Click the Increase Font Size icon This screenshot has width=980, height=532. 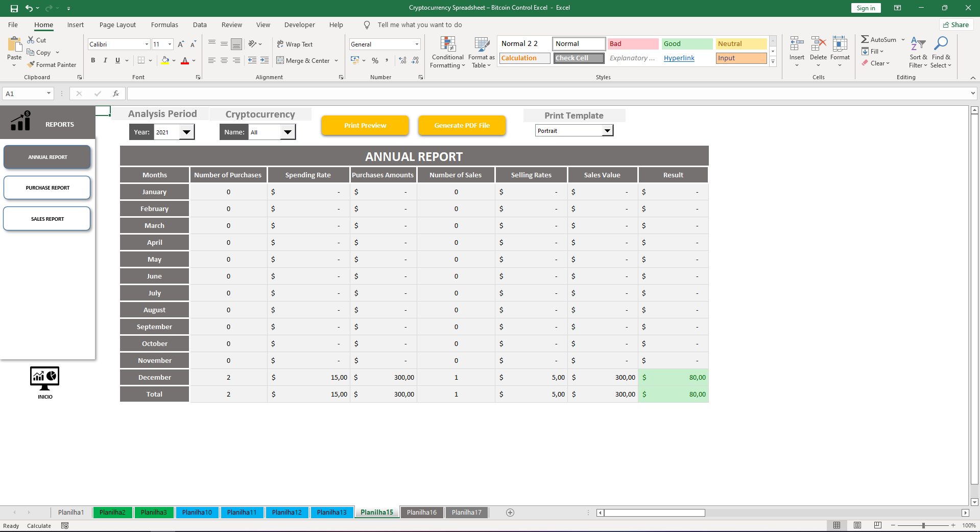click(181, 44)
